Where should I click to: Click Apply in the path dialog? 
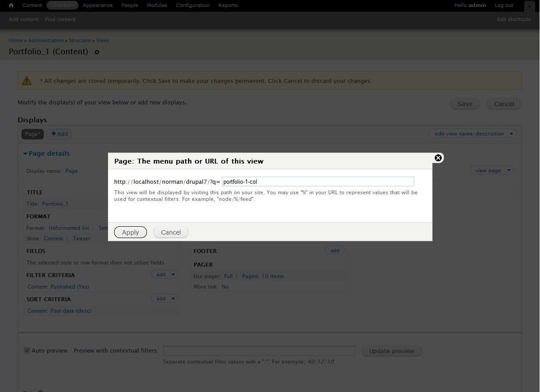130,232
